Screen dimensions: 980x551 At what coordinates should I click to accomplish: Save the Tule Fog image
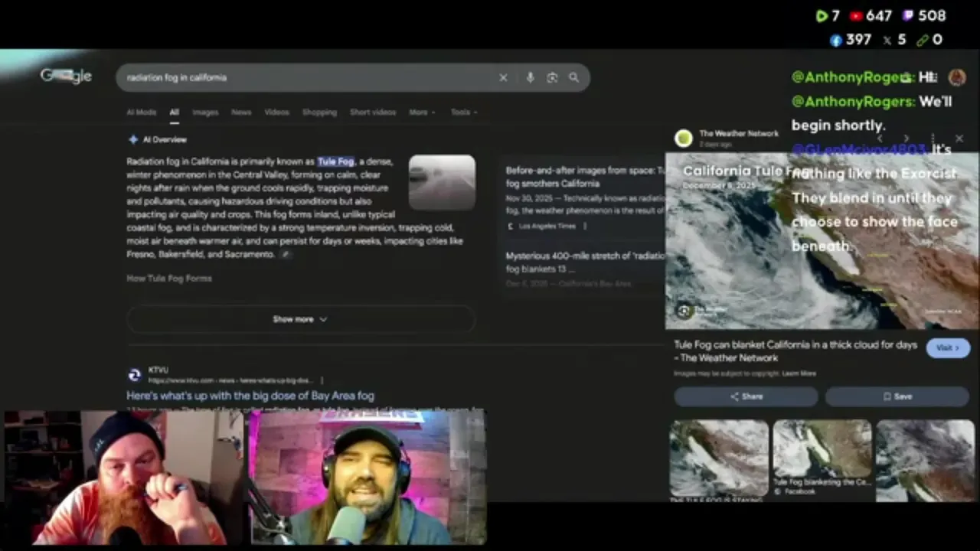[897, 396]
